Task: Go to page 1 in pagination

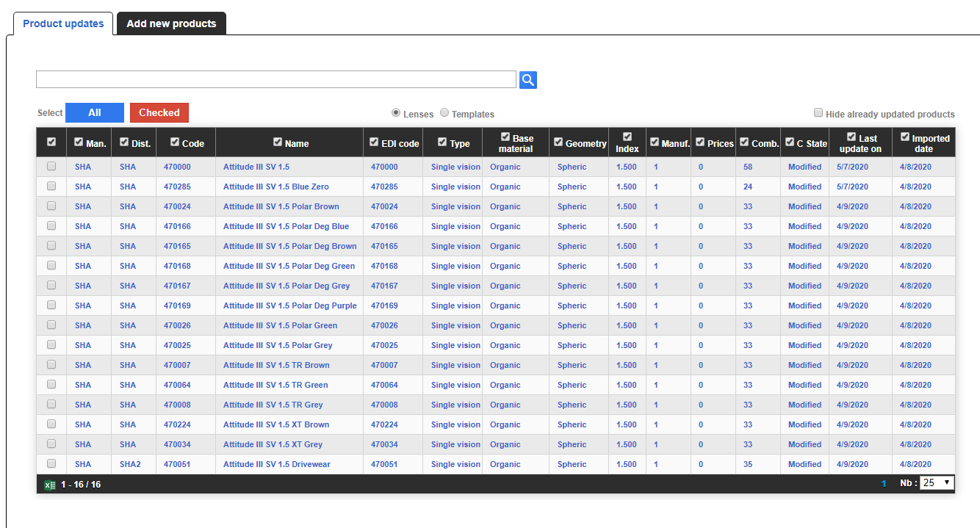Action: click(x=884, y=484)
